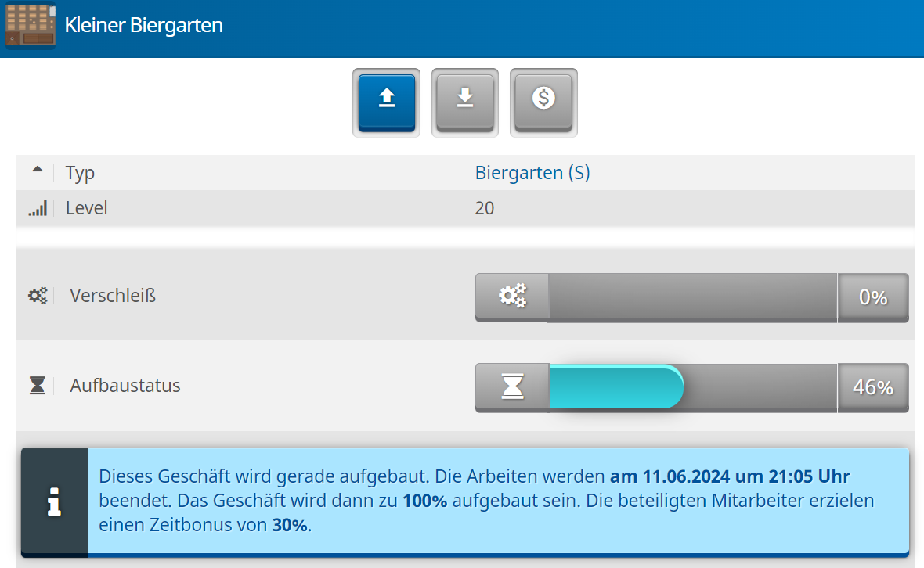Viewport: 924px width, 568px height.
Task: Click the Aufbaustatus label text
Action: pos(125,386)
